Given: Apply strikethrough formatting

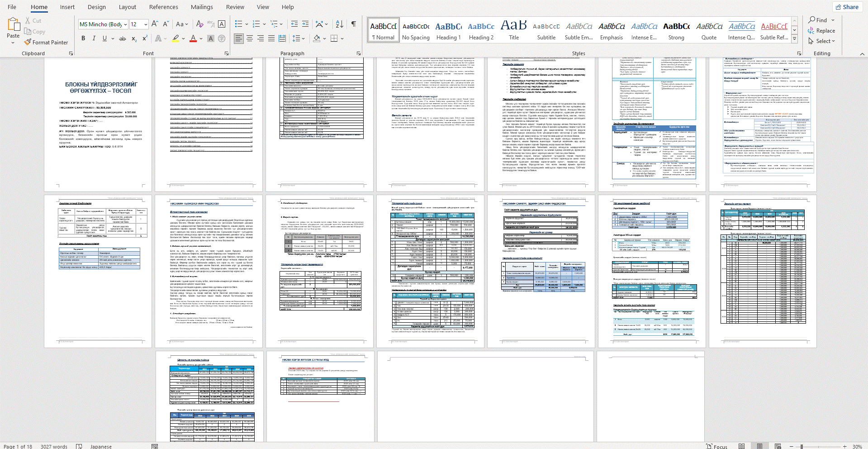Looking at the screenshot, I should tap(122, 38).
